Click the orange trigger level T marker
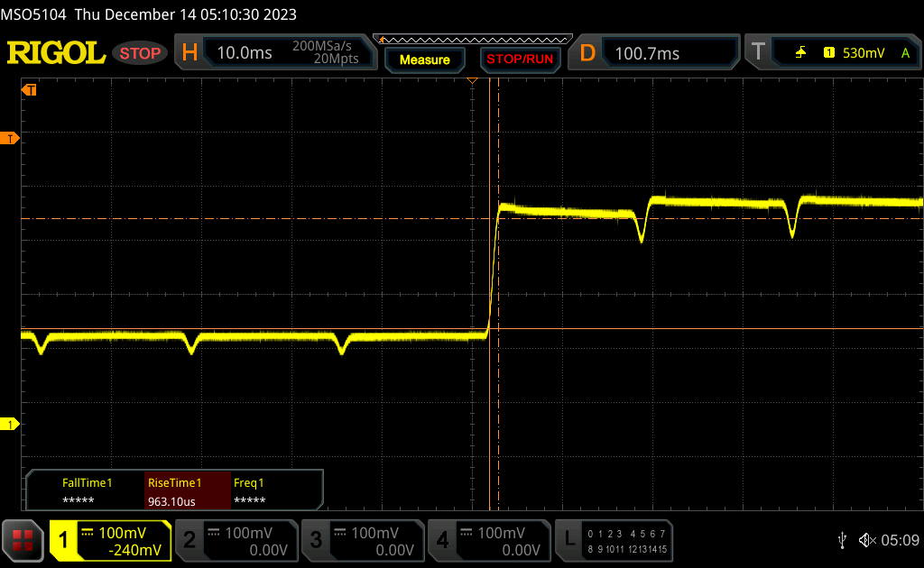 point(11,138)
